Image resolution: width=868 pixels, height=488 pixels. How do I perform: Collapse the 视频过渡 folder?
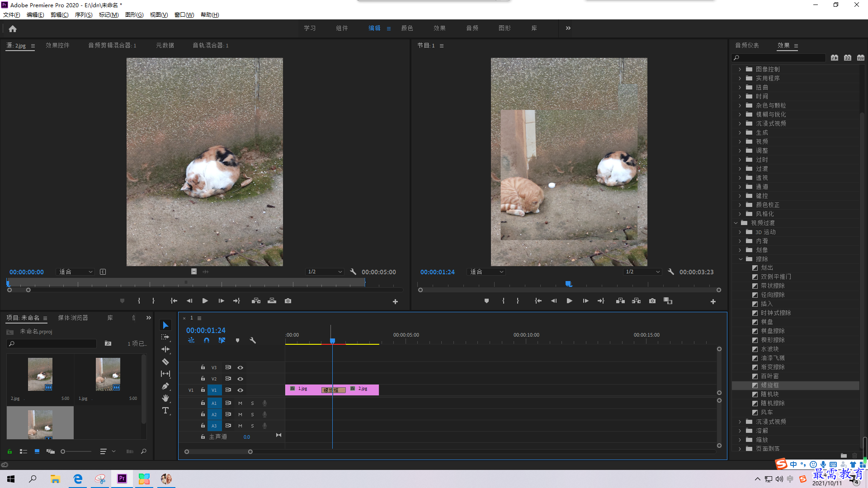(736, 223)
